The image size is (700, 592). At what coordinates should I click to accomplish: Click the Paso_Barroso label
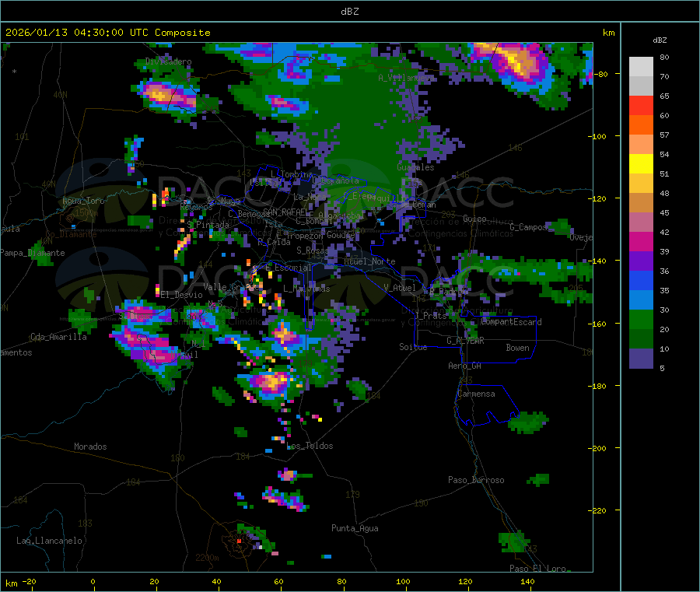point(476,480)
